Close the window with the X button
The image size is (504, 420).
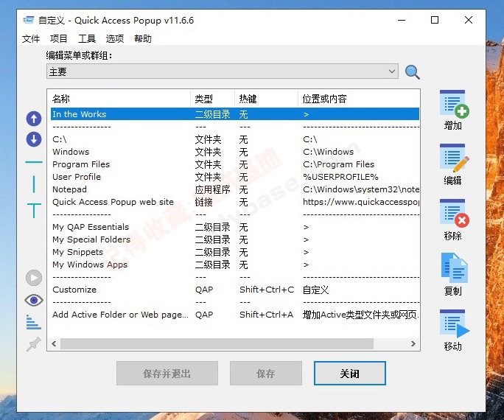pyautogui.click(x=469, y=20)
